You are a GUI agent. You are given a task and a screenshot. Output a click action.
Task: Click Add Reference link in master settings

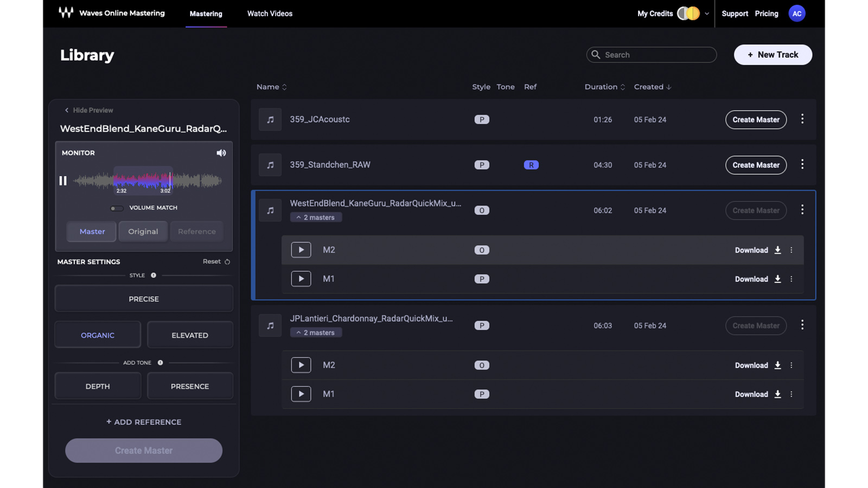143,421
